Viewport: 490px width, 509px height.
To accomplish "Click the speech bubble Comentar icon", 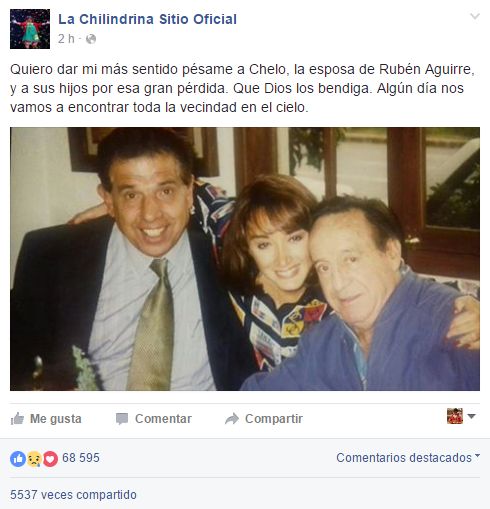I will click(x=122, y=419).
